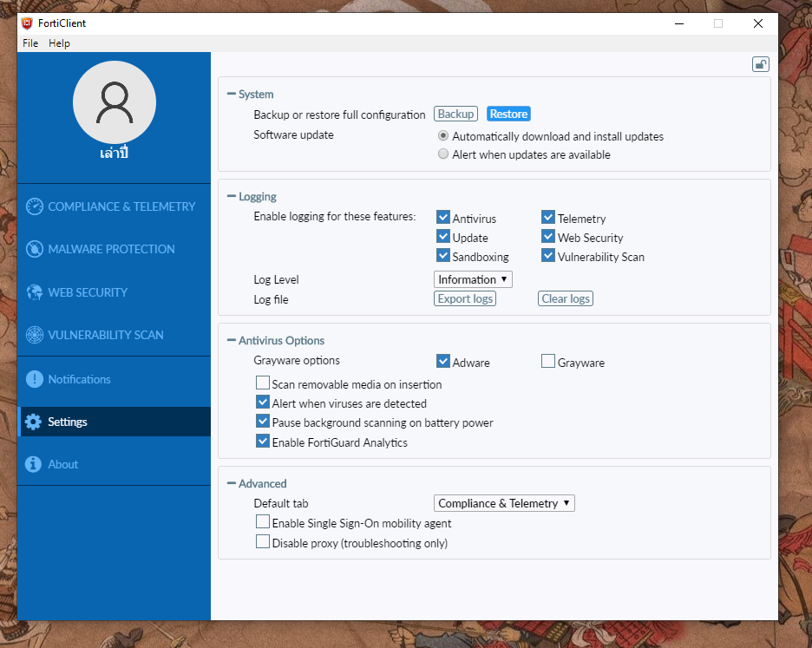Close the FortiClient window
Viewport: 812px width, 648px height.
point(758,23)
